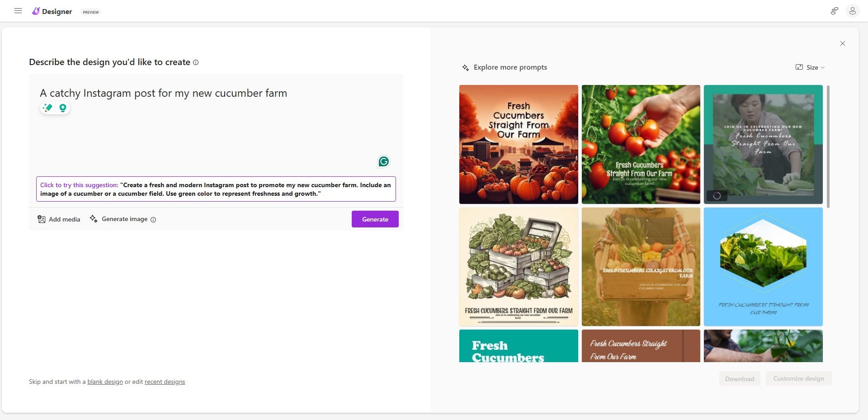Click the Add media image icon
Screen dimensions: 868x420
[x=41, y=219]
